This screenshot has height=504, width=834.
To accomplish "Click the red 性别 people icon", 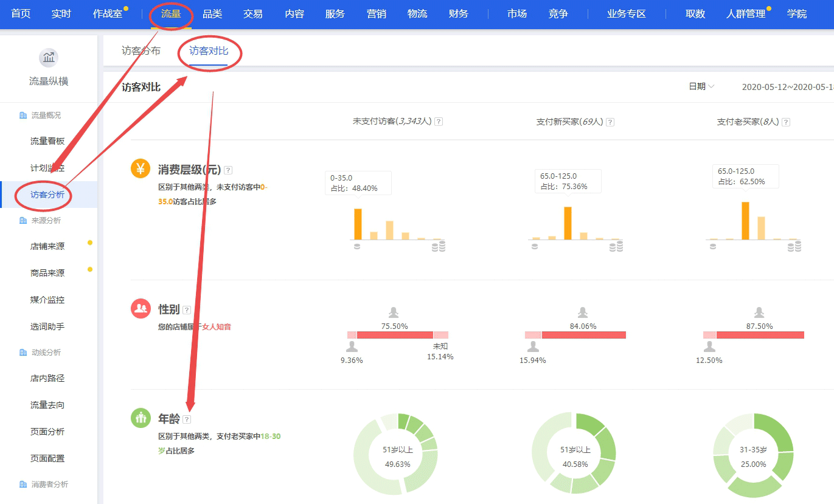I will 141,308.
